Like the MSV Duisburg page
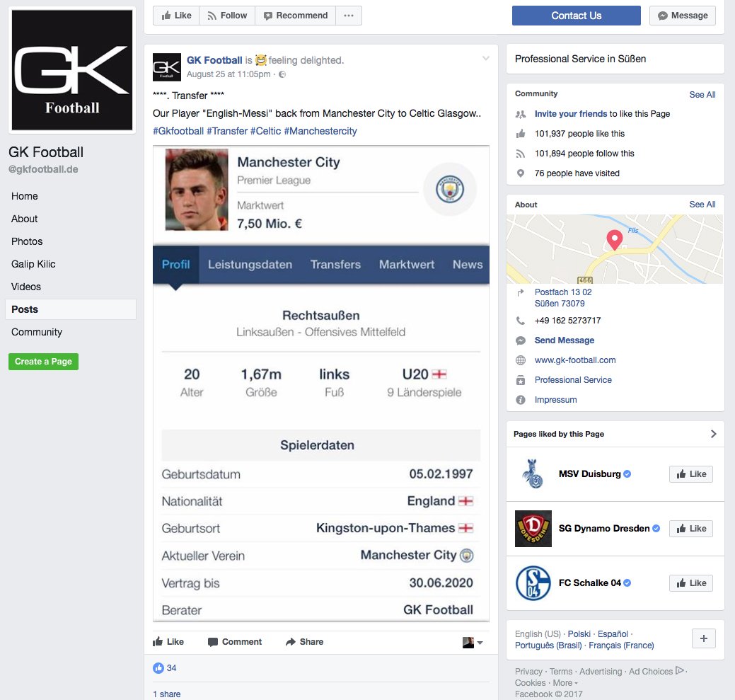The width and height of the screenshot is (735, 700). [x=690, y=474]
